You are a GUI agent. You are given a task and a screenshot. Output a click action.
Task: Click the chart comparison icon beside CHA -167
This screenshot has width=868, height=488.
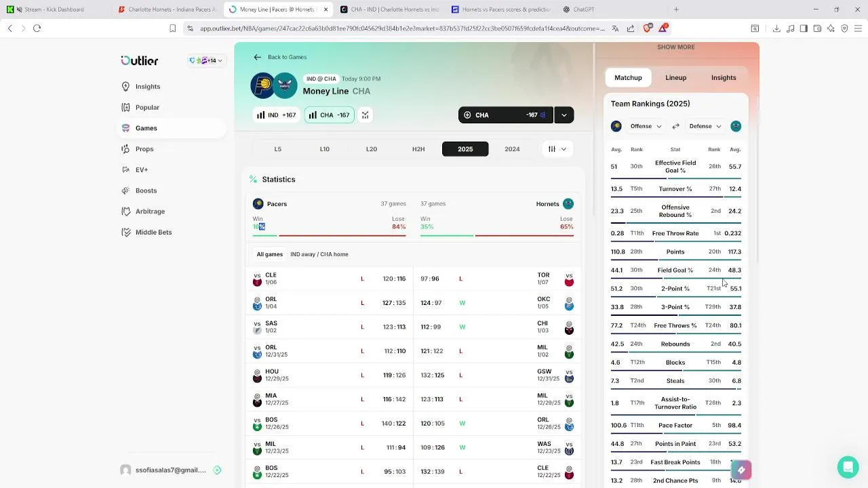pos(365,115)
